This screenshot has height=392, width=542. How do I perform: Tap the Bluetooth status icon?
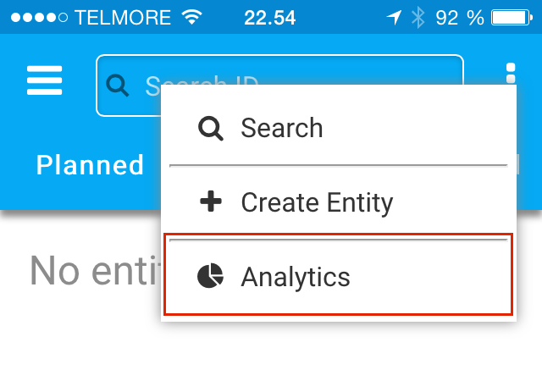(418, 17)
